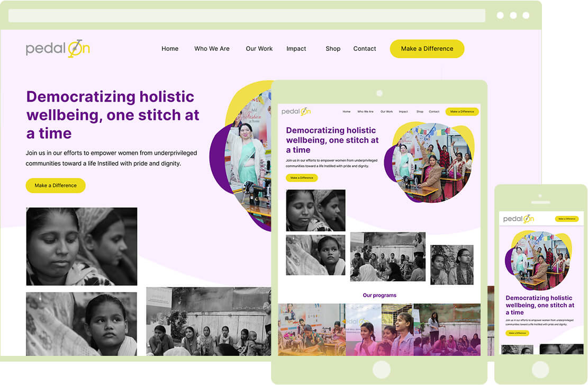Viewport: 588px width, 385px height.
Task: Visit Shop in the desktop navigation
Action: click(333, 49)
